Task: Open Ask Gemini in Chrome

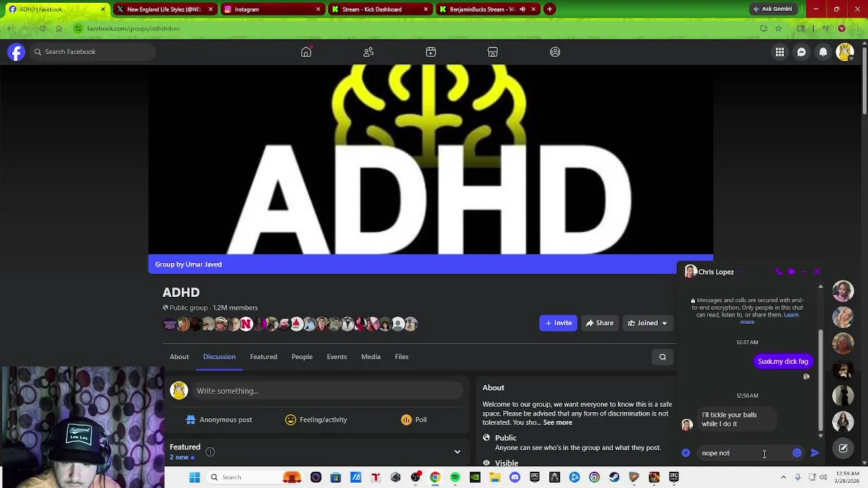Action: (x=772, y=9)
